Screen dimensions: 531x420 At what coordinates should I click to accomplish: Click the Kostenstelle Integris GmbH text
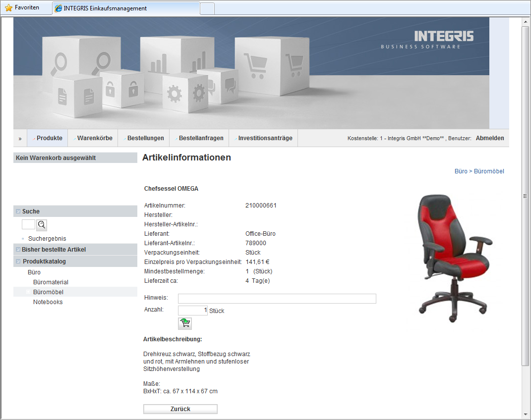[396, 138]
